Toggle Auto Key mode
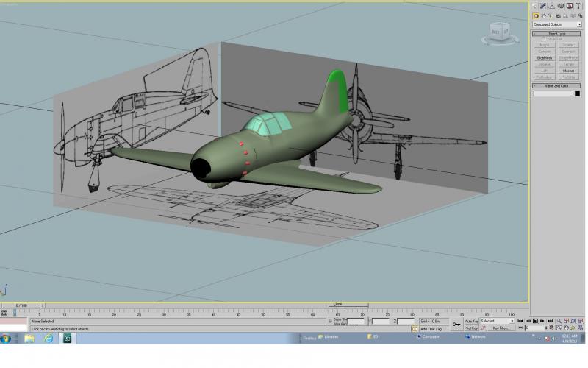The height and width of the screenshot is (368, 588). click(x=472, y=322)
